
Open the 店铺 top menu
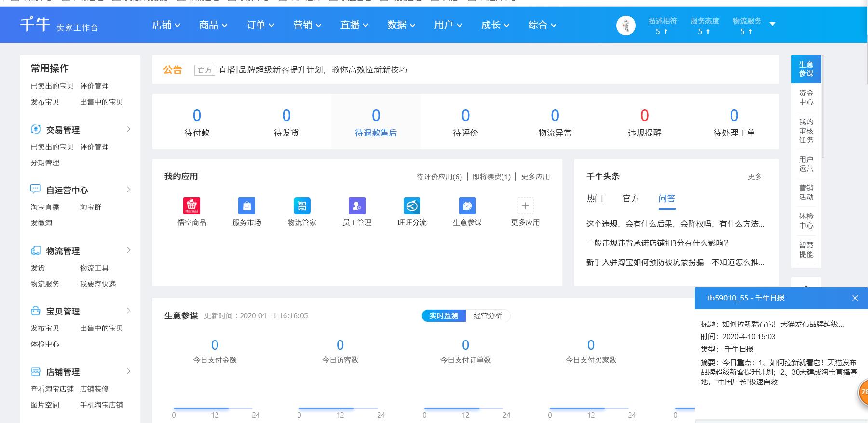tap(166, 25)
